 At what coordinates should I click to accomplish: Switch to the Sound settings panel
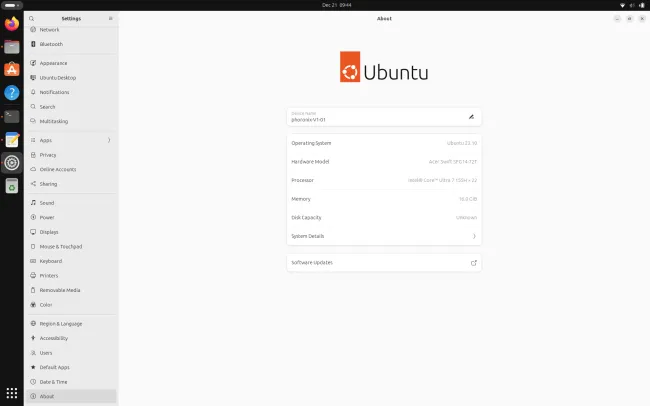[x=47, y=202]
